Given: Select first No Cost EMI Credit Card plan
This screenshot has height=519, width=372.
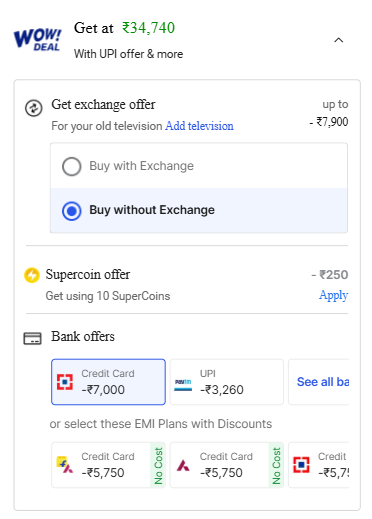Looking at the screenshot, I should [x=108, y=465].
